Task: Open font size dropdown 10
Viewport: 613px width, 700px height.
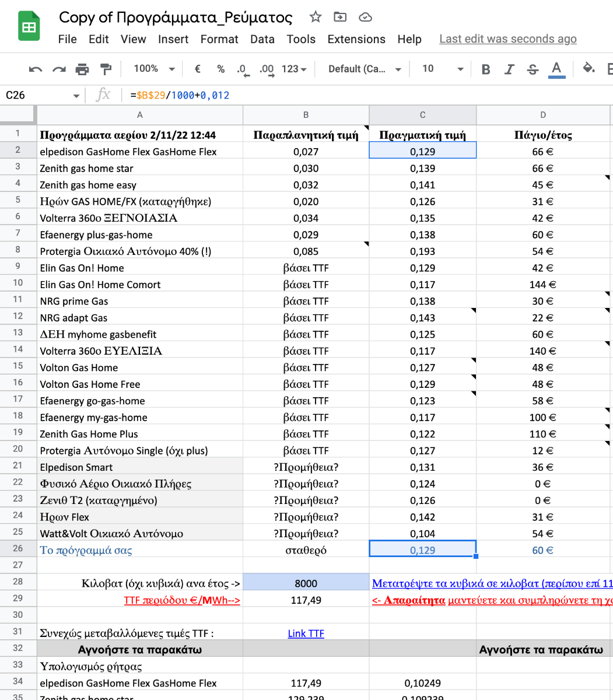Action: [x=443, y=69]
